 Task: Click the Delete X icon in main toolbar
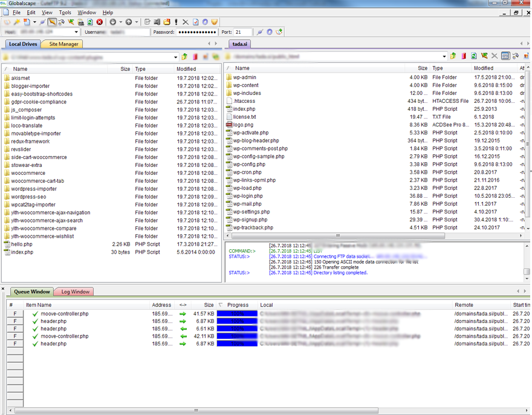click(186, 22)
